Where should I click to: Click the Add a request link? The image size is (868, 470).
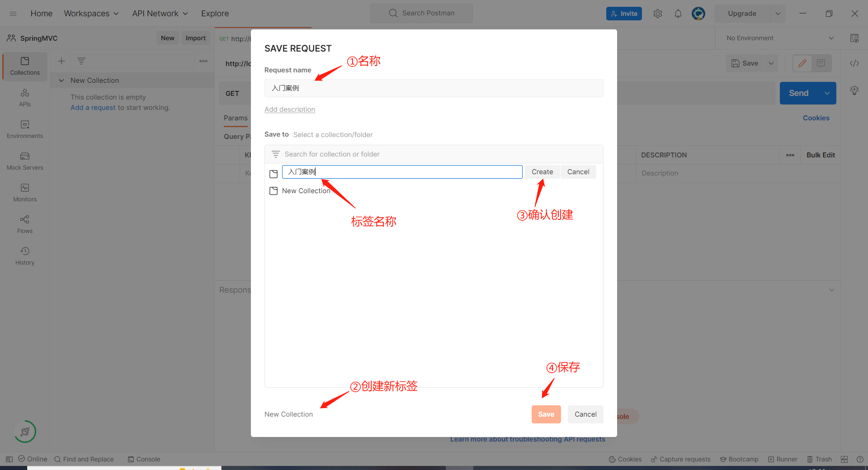[x=93, y=108]
